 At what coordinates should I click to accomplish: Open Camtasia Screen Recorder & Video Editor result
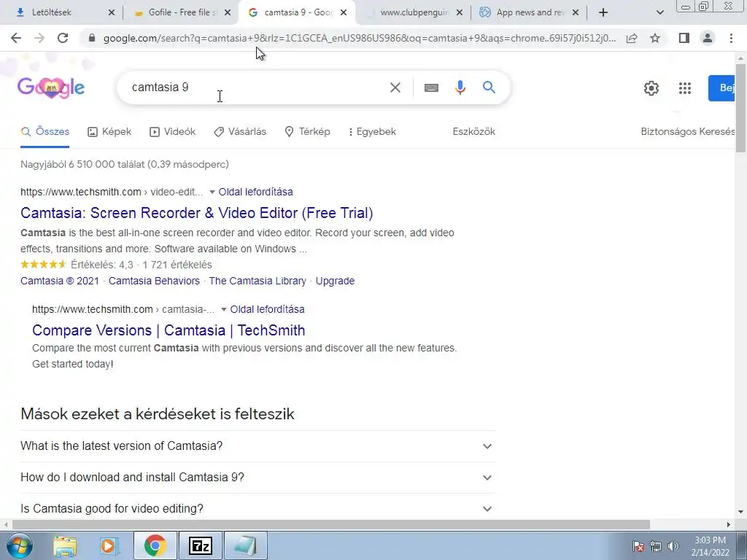click(x=197, y=213)
